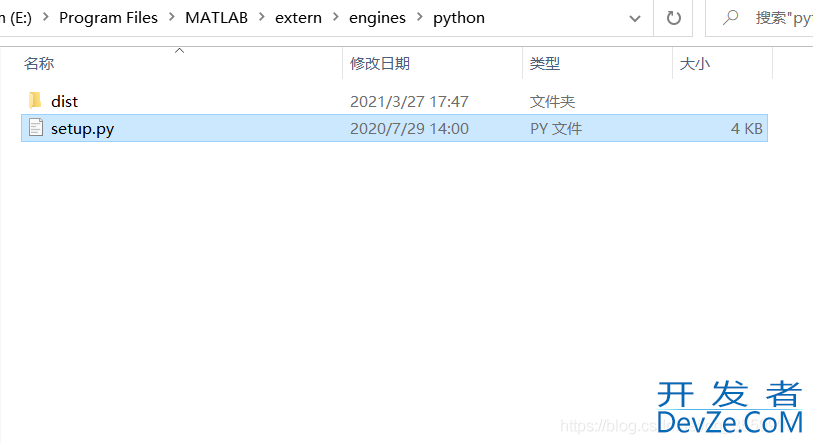
Task: Expand chevron after engines breadcrumb
Action: 419,18
